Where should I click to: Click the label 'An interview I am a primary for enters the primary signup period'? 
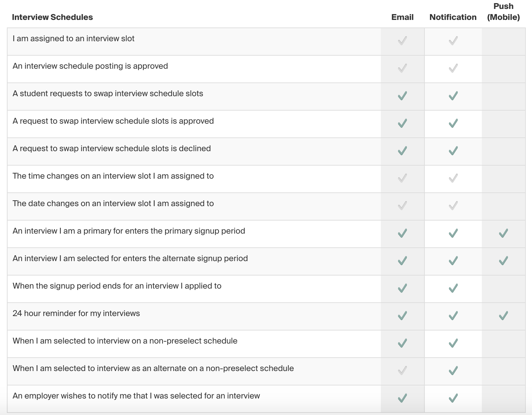[129, 231]
